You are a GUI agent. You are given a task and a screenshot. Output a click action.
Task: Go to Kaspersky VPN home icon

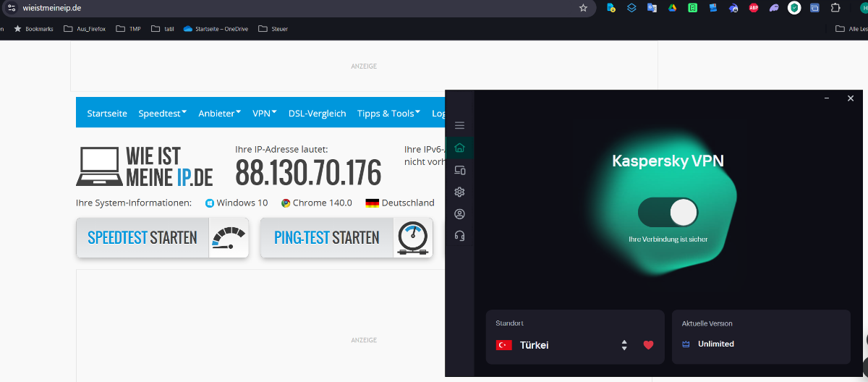click(459, 148)
